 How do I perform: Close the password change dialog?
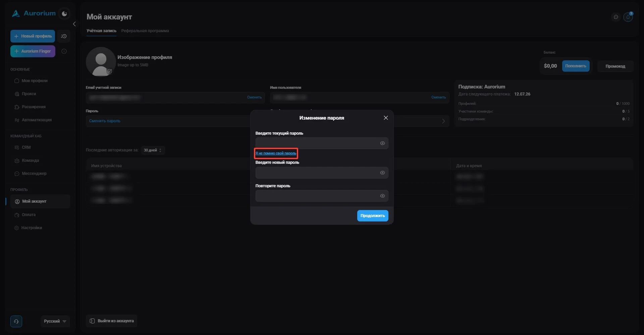tap(386, 118)
